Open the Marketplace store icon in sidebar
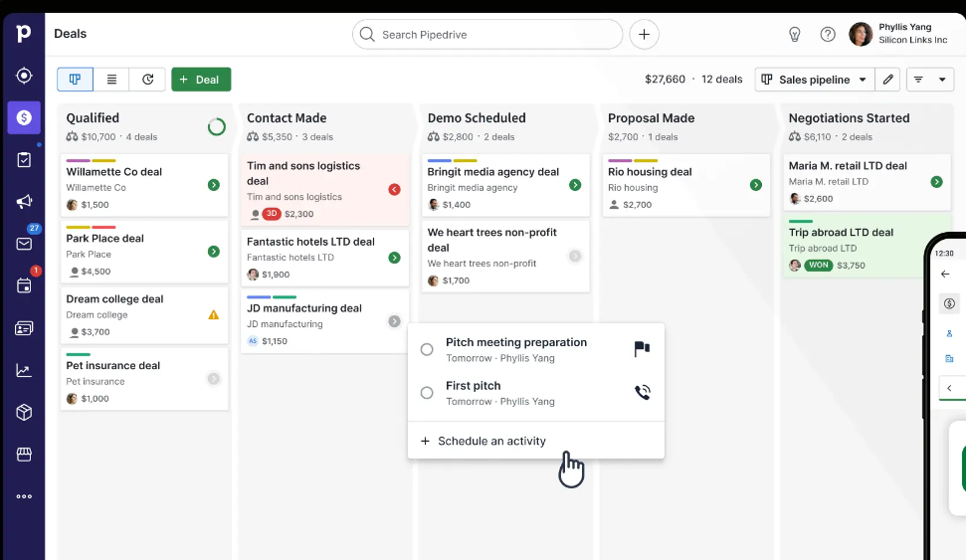This screenshot has width=966, height=560. pyautogui.click(x=24, y=455)
